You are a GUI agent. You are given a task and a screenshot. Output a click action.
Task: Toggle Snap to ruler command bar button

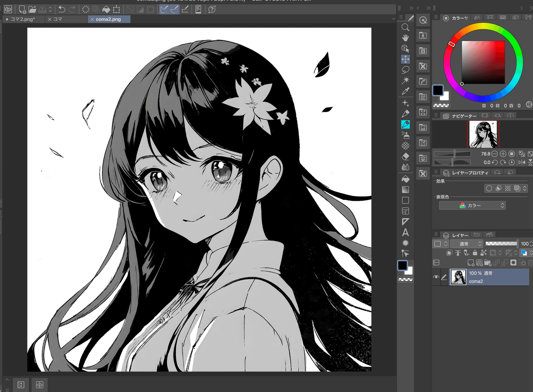click(x=164, y=9)
